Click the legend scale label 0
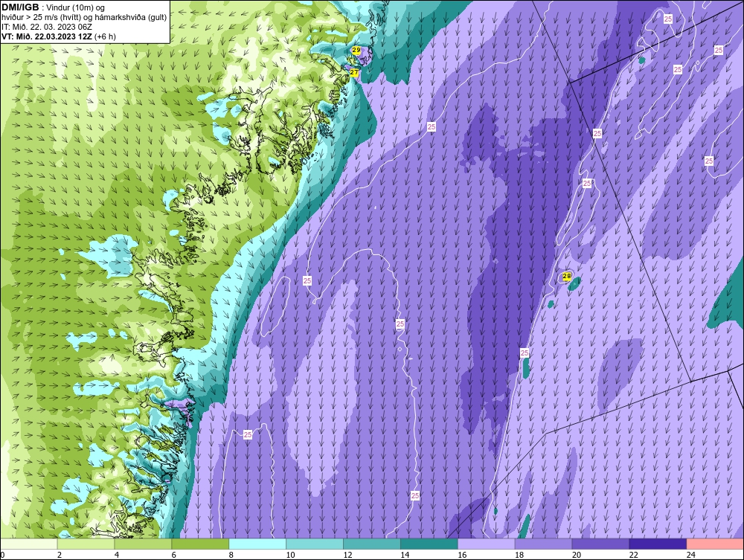 2,555
